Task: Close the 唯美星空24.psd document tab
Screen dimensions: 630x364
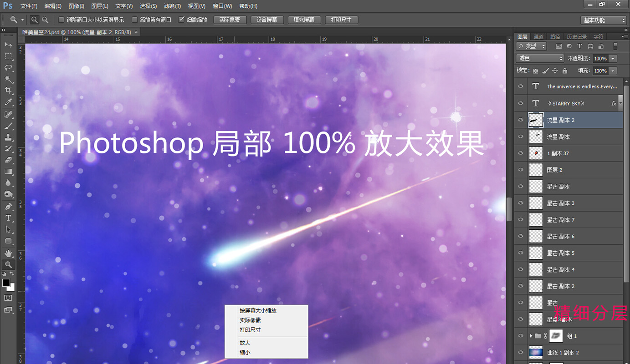Action: click(x=136, y=32)
